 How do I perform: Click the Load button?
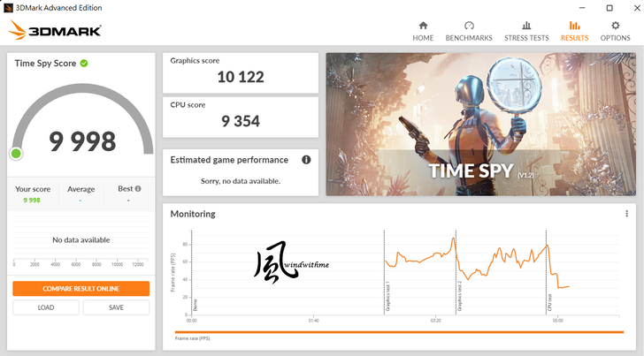click(46, 307)
